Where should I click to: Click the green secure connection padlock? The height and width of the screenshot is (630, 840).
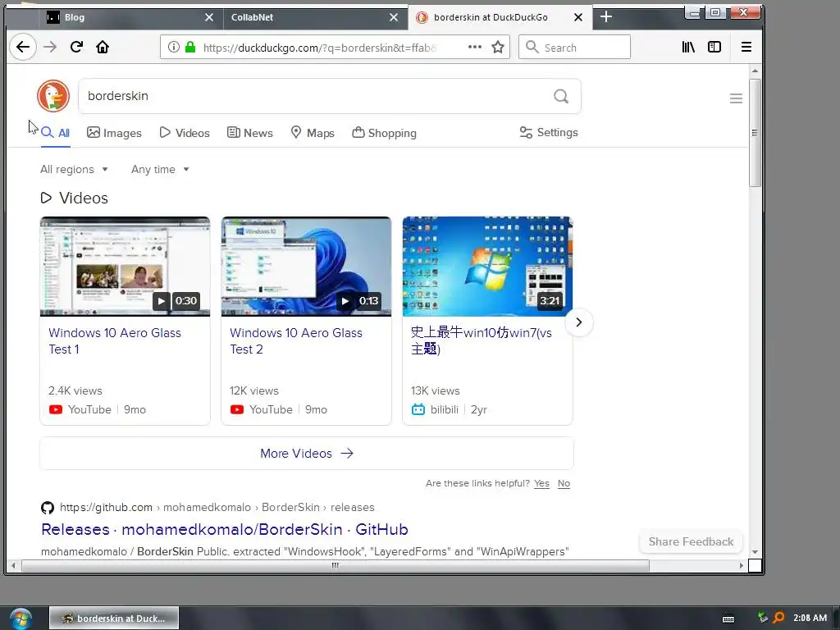point(190,47)
